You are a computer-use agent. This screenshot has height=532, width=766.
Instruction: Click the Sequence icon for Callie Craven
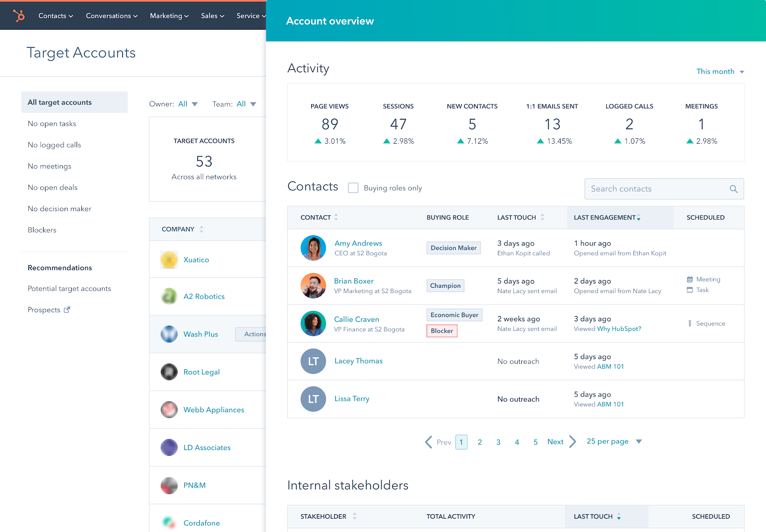690,323
